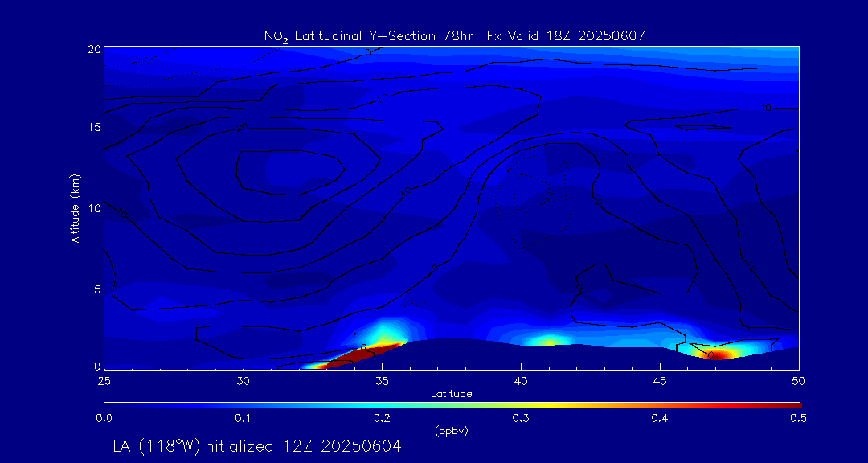868x463 pixels.
Task: Click the plot title "NO2 Latitudinal Y-Section 78hr"
Action: pos(371,36)
